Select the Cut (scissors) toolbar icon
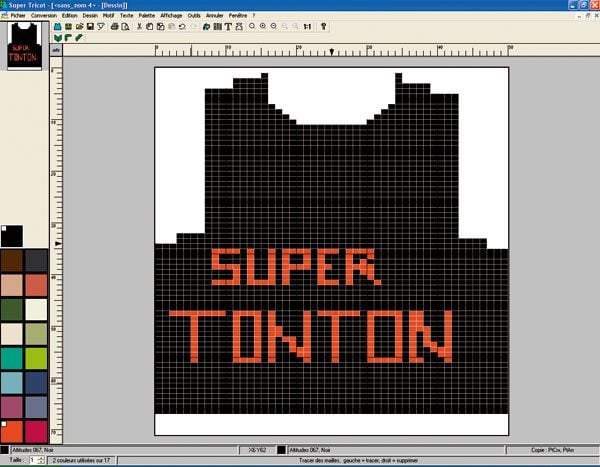 pyautogui.click(x=139, y=27)
